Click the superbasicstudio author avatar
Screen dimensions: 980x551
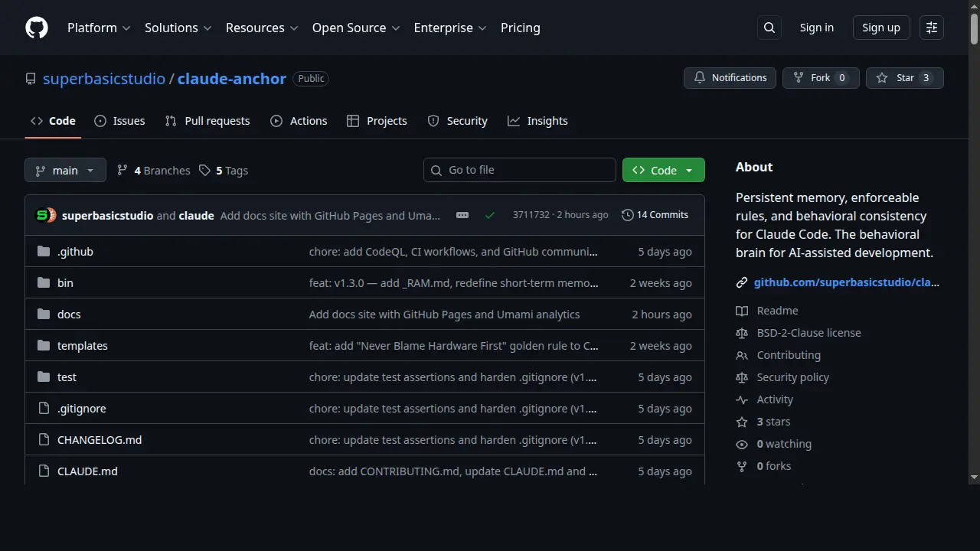pos(43,215)
